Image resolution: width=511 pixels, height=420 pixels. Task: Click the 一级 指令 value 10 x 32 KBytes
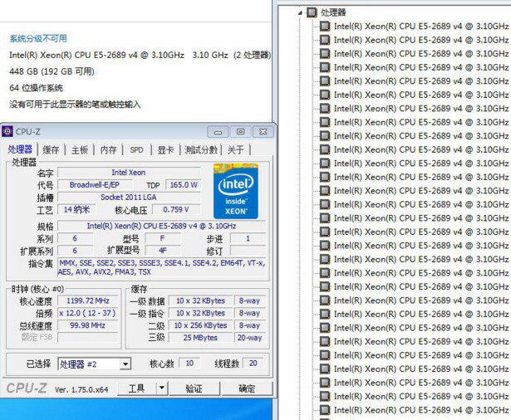[200, 313]
